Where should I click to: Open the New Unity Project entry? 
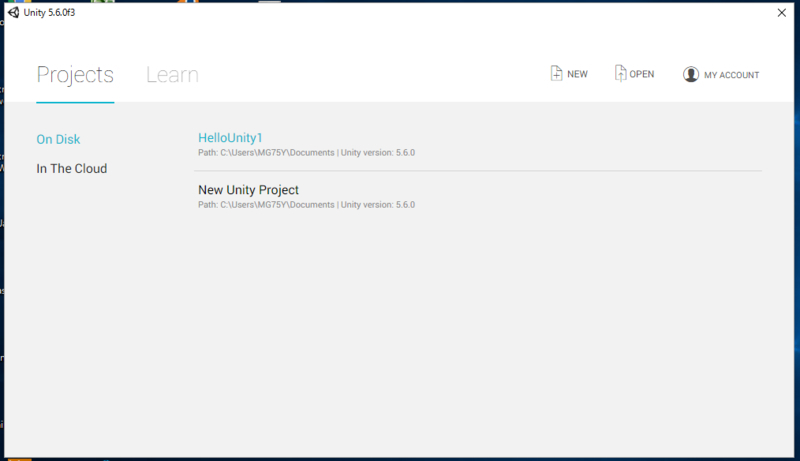point(248,190)
